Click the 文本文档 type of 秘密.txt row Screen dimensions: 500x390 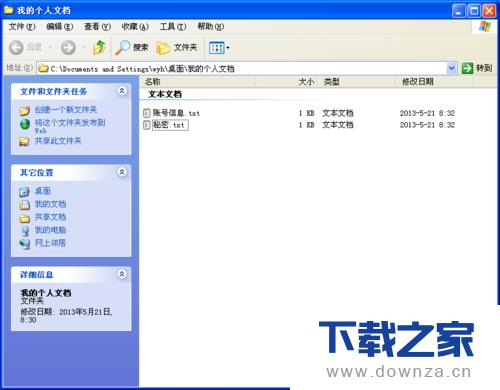pyautogui.click(x=338, y=125)
